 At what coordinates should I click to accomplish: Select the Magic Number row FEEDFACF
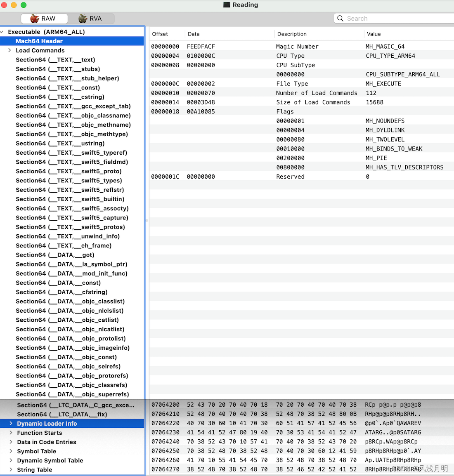[x=248, y=46]
